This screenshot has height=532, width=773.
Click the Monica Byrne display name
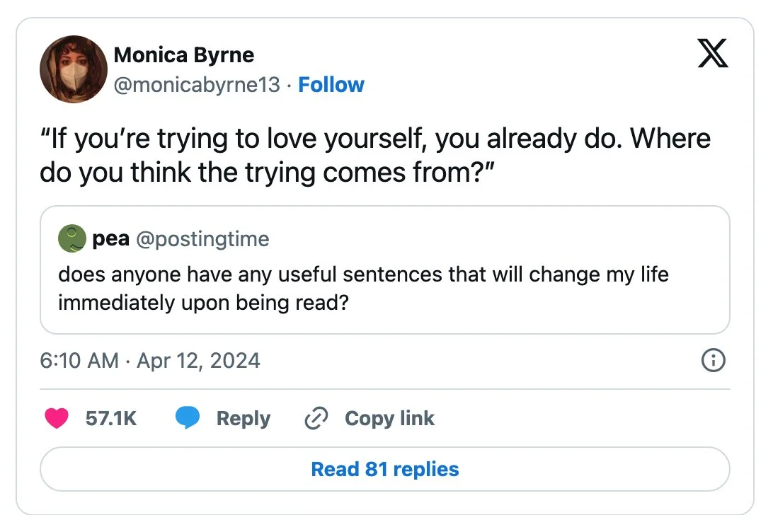click(x=184, y=54)
